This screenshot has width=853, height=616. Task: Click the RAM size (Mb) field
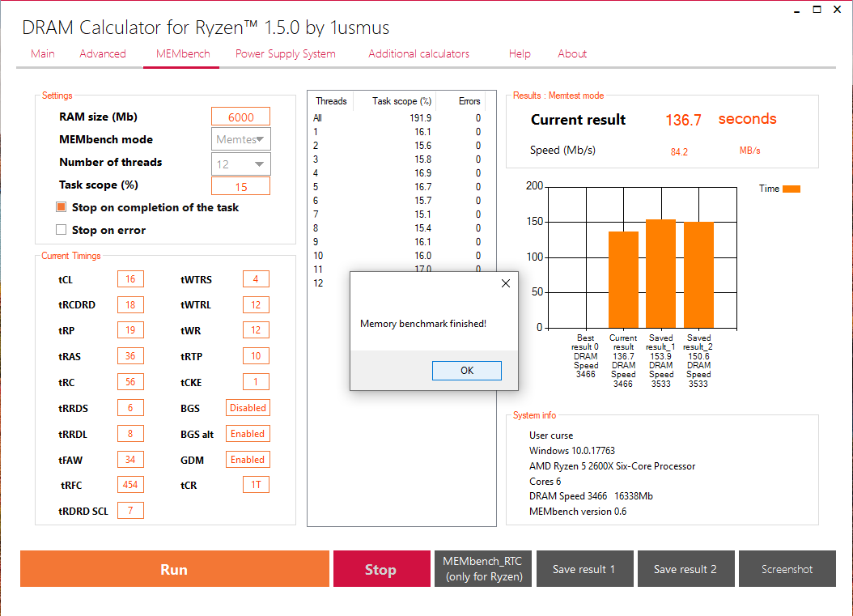point(240,117)
